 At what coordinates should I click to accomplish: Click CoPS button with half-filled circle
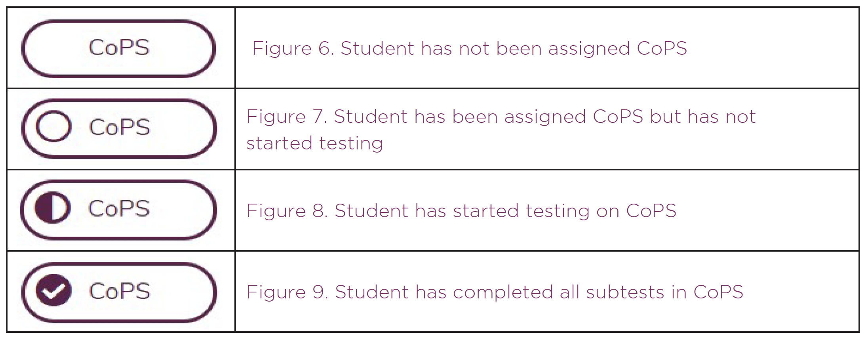pos(118,210)
